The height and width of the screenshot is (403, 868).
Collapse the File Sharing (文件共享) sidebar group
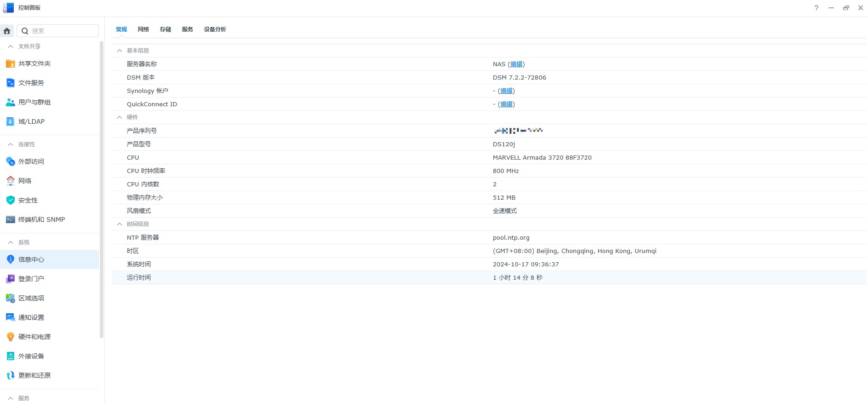(11, 46)
